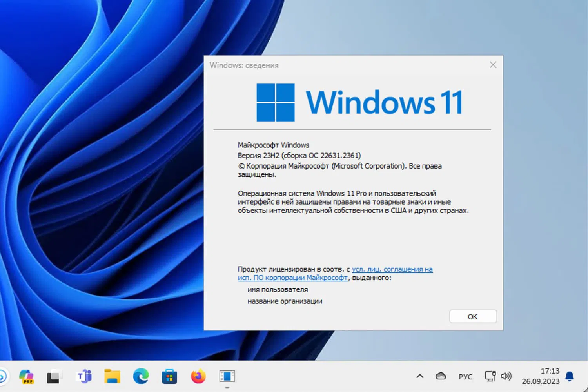
Task: Open Copilot Preview from the taskbar
Action: (26, 376)
